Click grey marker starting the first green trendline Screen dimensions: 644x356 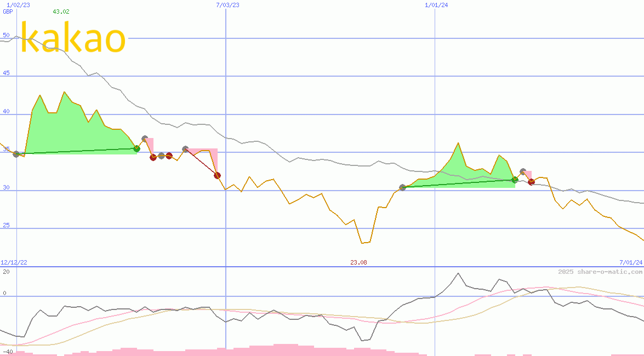[16, 154]
